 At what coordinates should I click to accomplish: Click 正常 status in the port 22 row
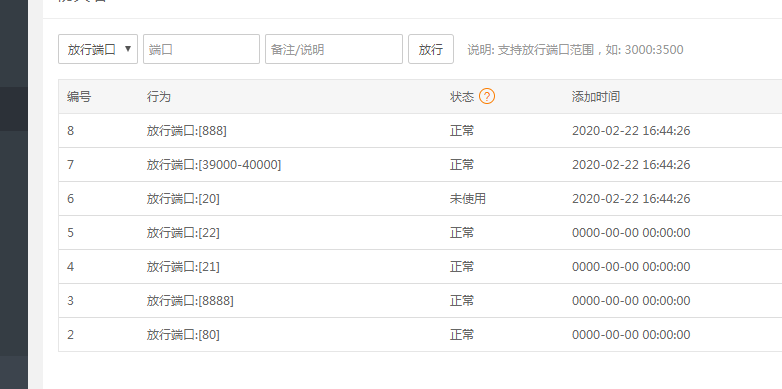(x=462, y=232)
